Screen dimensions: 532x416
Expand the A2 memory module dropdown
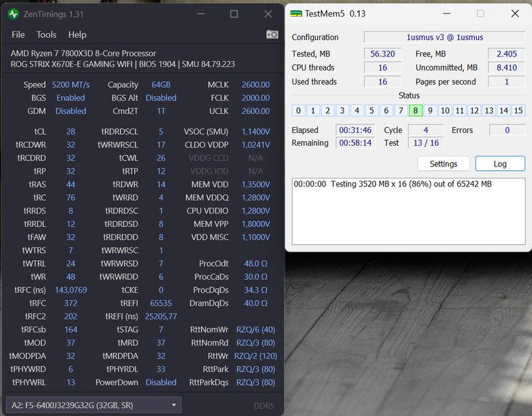tap(94, 405)
